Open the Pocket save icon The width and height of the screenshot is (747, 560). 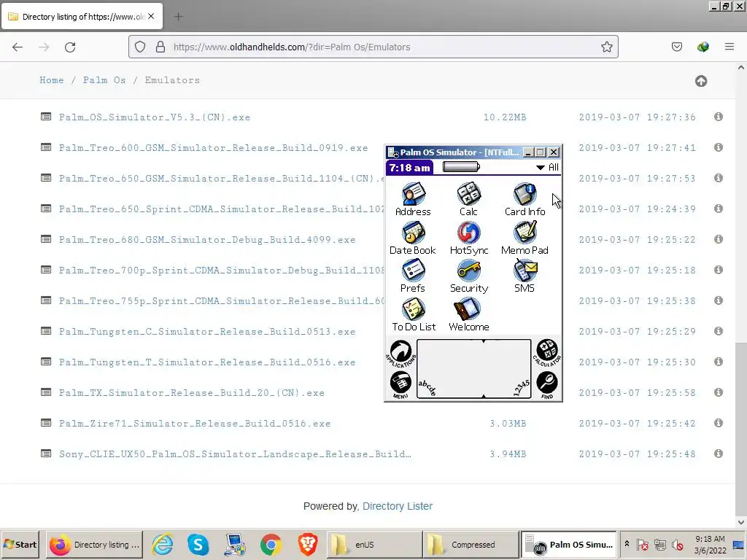[x=677, y=47]
